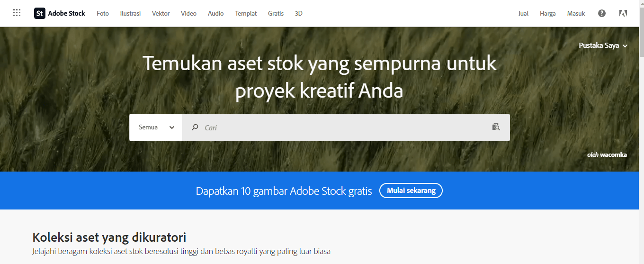Click the Dapatkan 10 gambar Adobe Stock gratis text
This screenshot has width=644, height=264.
pos(284,191)
